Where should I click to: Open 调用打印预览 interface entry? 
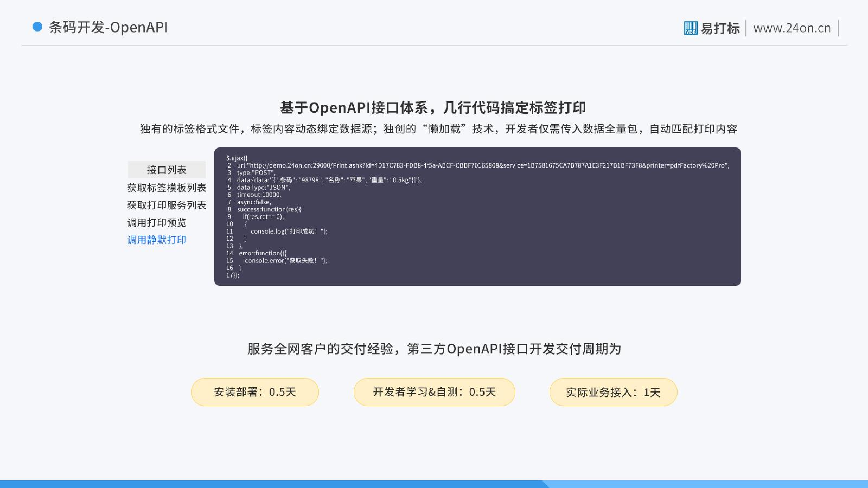[x=157, y=223]
